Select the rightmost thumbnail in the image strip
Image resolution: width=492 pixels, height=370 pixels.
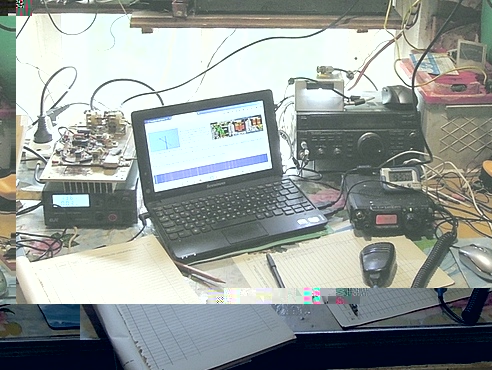tap(255, 123)
